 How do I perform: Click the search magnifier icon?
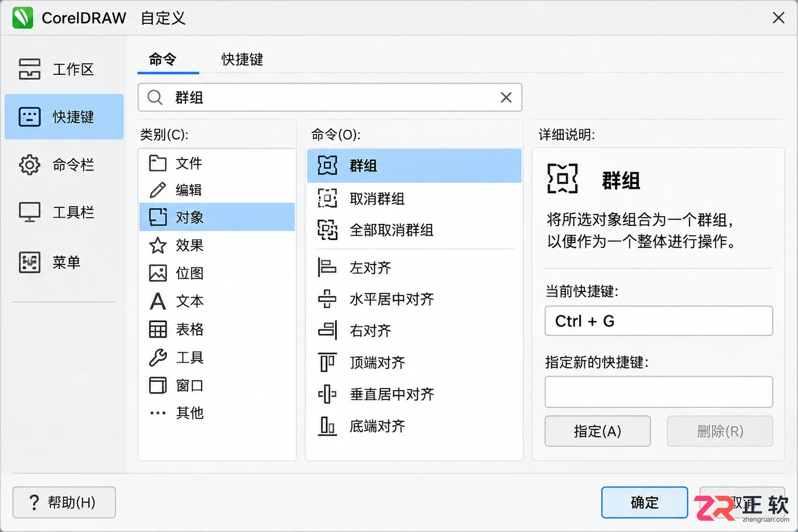tap(155, 98)
